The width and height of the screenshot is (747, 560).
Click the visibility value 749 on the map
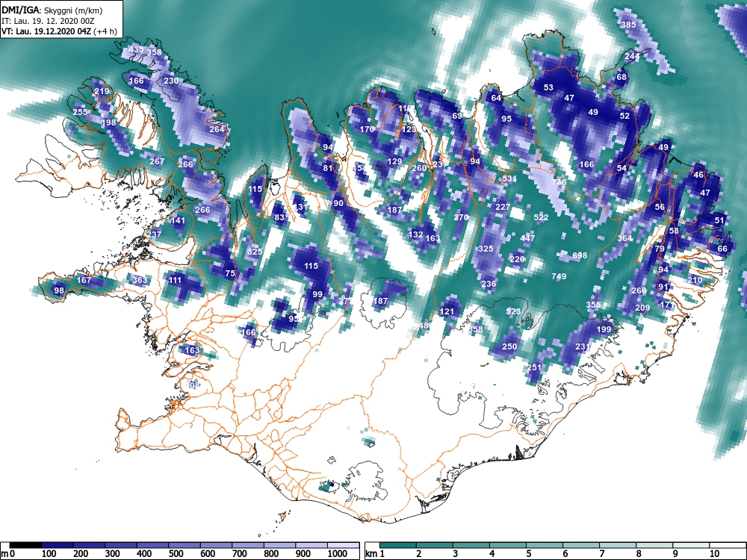[559, 277]
